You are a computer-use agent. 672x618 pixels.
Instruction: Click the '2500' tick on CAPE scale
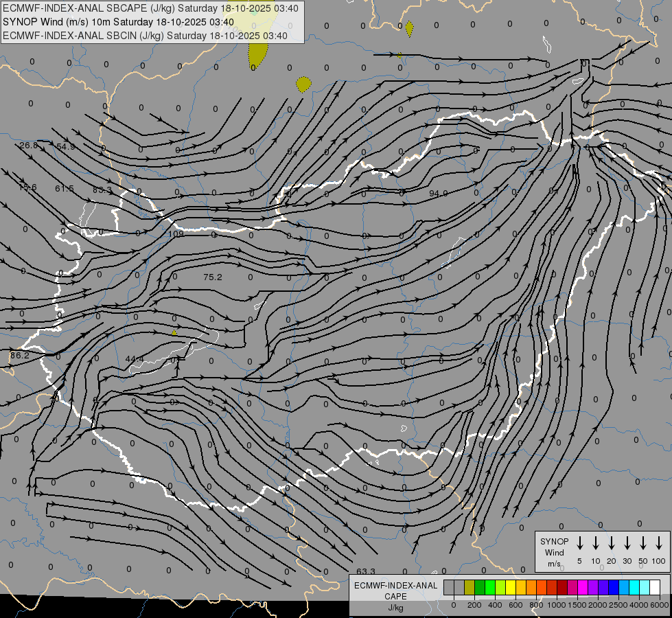click(x=618, y=605)
